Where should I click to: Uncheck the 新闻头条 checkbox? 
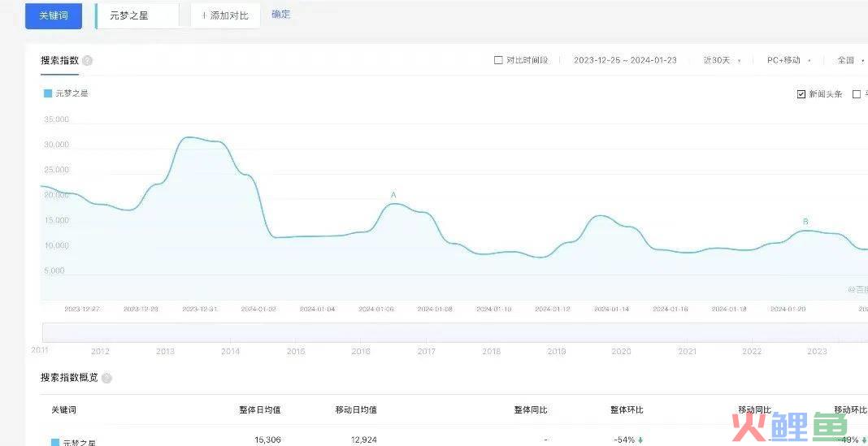pyautogui.click(x=801, y=94)
